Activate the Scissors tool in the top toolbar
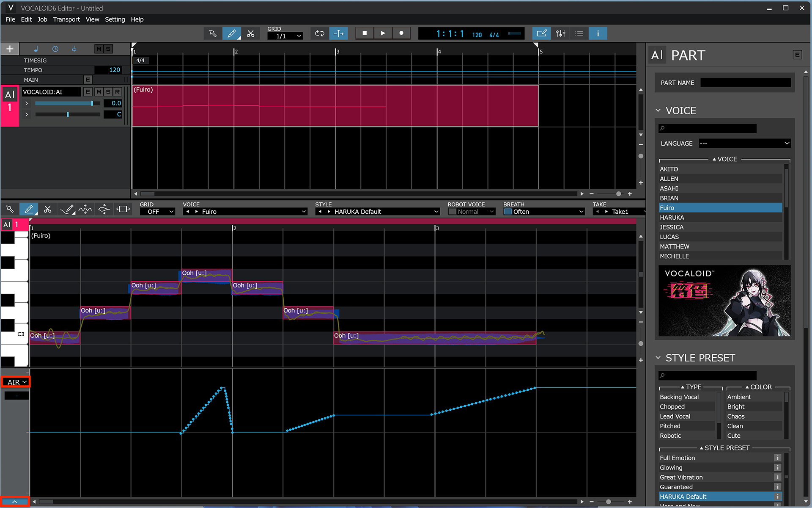Viewport: 812px width, 508px height. click(x=251, y=33)
